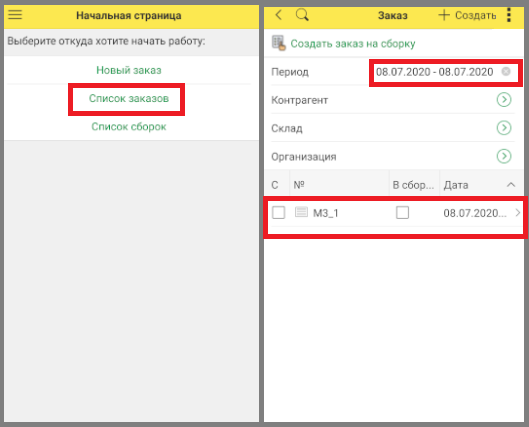Image resolution: width=529 pixels, height=427 pixels.
Task: Open Список сборок link
Action: (x=129, y=127)
